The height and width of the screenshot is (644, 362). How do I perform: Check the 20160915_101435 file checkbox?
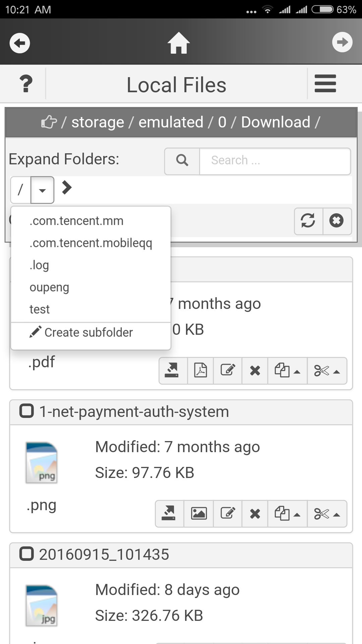[27, 554]
